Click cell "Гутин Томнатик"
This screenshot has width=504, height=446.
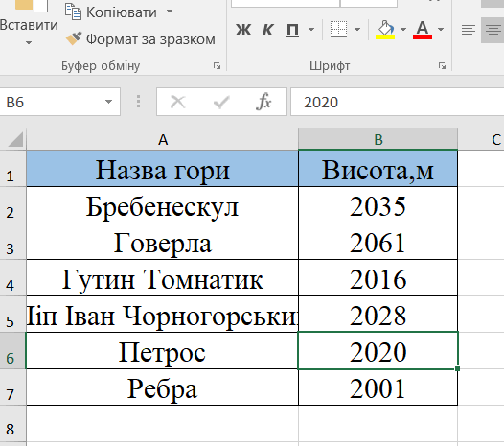[163, 278]
